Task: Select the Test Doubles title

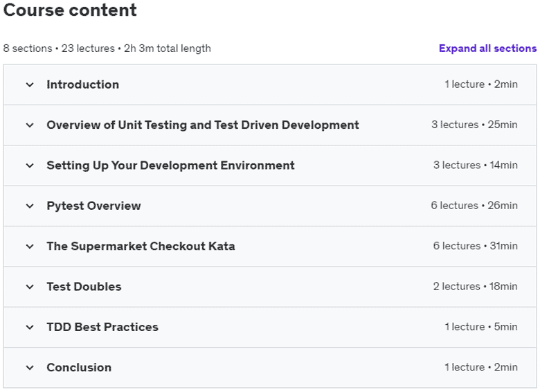Action: coord(84,287)
